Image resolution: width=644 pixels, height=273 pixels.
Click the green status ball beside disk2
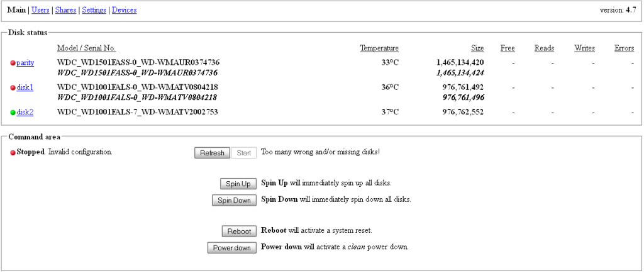[13, 112]
